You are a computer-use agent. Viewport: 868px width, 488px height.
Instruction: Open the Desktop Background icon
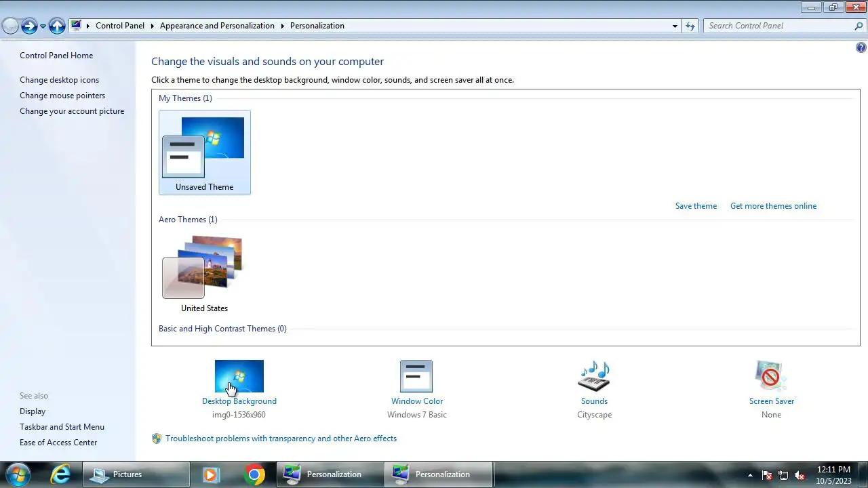[x=239, y=376]
